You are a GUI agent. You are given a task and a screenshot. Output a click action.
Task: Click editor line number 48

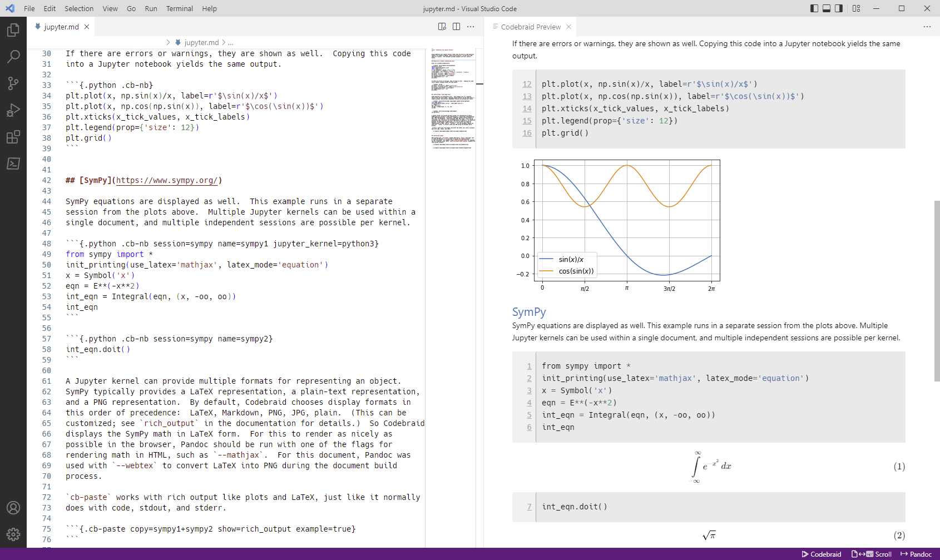point(47,244)
